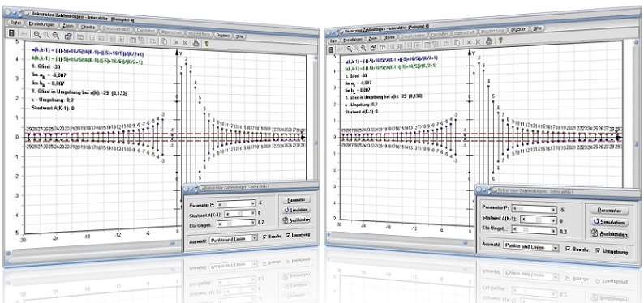Click horizontal scrollbar knob under right window graph
The image size is (644, 303).
[466, 242]
